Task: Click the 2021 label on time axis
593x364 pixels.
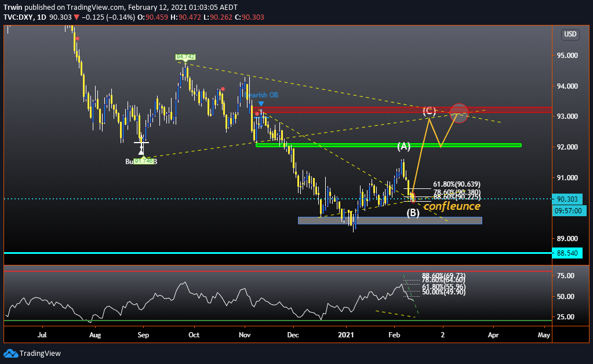Action: [346, 335]
